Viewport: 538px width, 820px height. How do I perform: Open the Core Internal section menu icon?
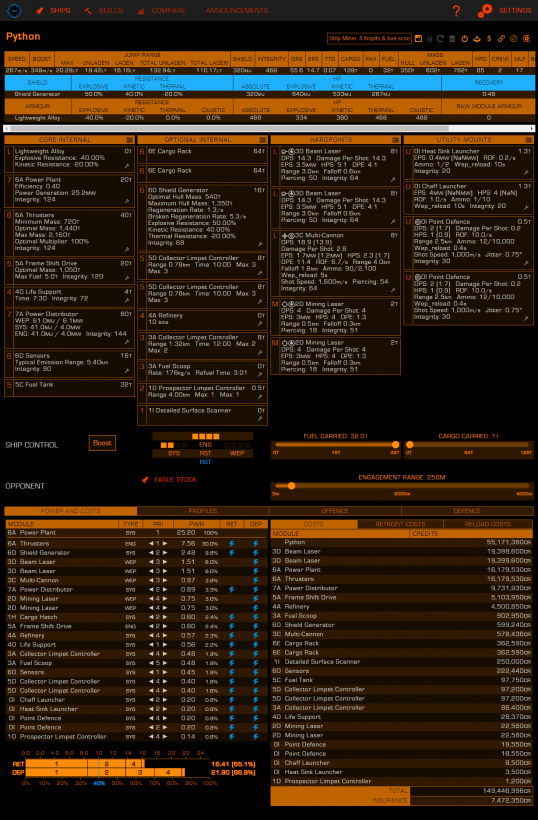click(129, 140)
